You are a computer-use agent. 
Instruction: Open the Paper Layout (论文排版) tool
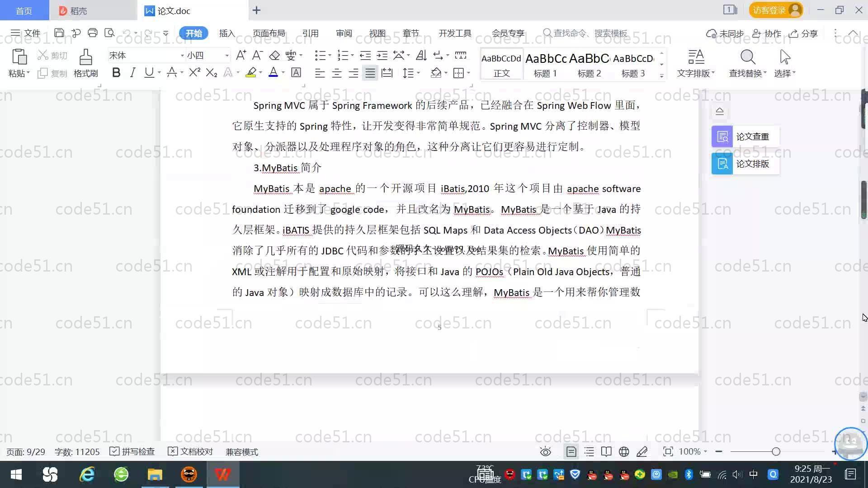745,164
